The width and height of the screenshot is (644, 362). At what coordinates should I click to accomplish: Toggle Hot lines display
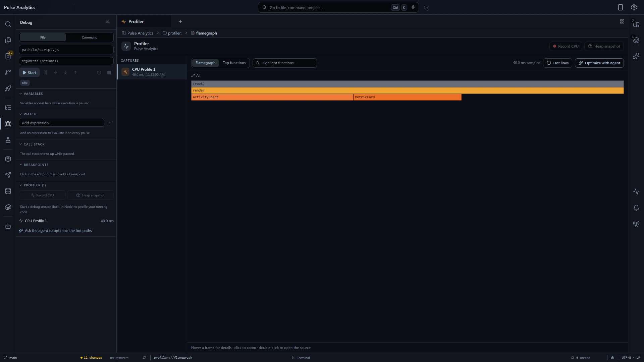[x=557, y=63]
